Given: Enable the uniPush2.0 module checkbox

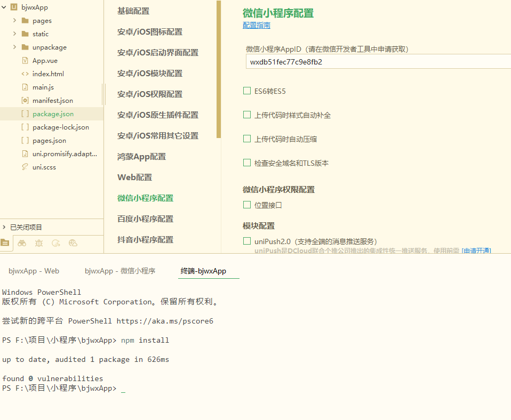Looking at the screenshot, I should [x=247, y=241].
